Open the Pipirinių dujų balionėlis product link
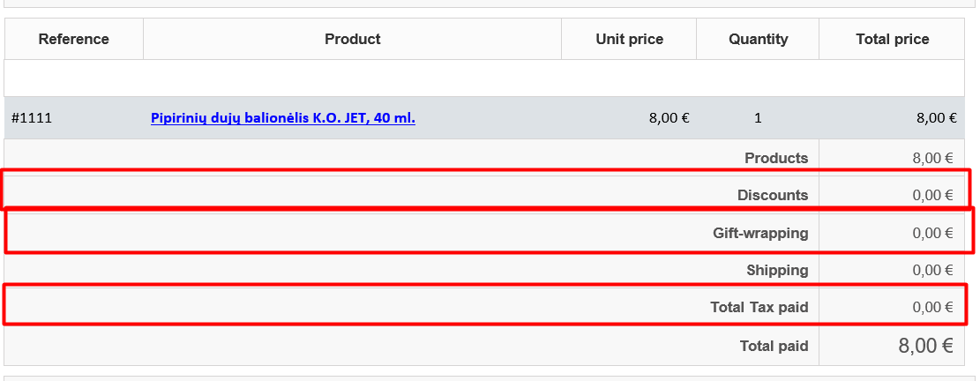Viewport: 980px width, 381px height. point(282,118)
